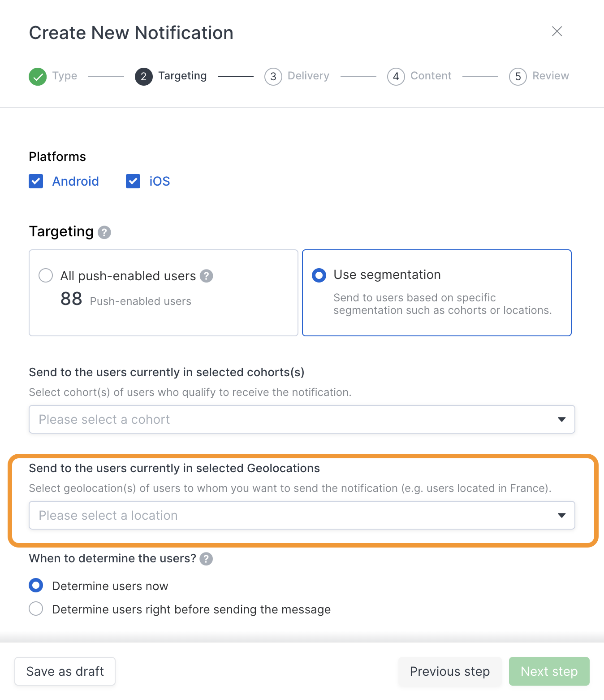Image resolution: width=604 pixels, height=700 pixels.
Task: Click the step 4 Content circle icon
Action: [x=396, y=77]
